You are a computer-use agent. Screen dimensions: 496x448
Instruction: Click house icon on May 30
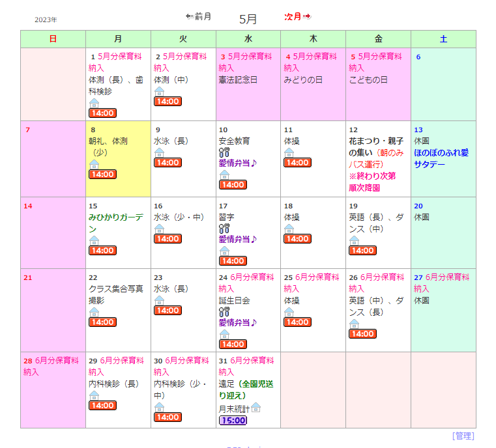(x=160, y=407)
